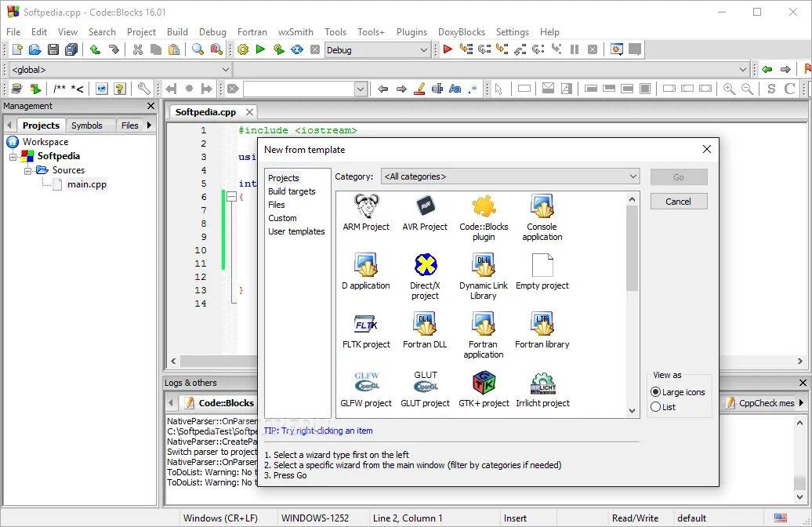Image resolution: width=812 pixels, height=527 pixels.
Task: Switch to the Symbols tab
Action: click(86, 125)
